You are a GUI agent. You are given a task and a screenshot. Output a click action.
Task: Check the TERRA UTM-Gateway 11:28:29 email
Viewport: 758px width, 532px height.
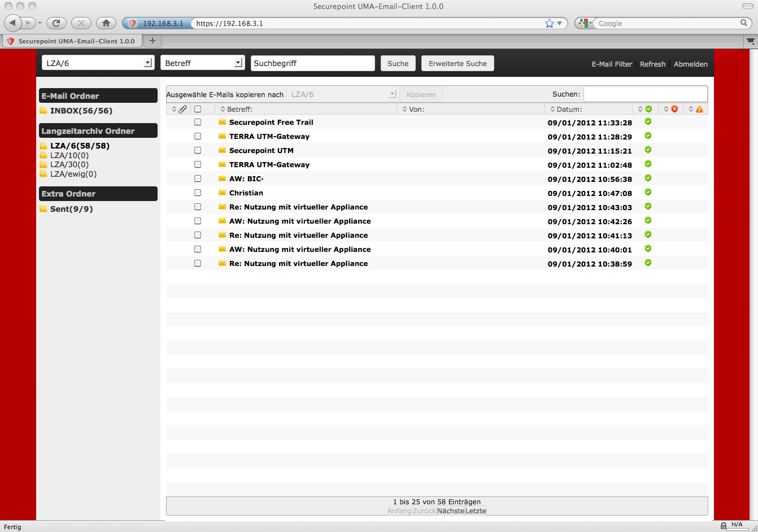tap(198, 136)
